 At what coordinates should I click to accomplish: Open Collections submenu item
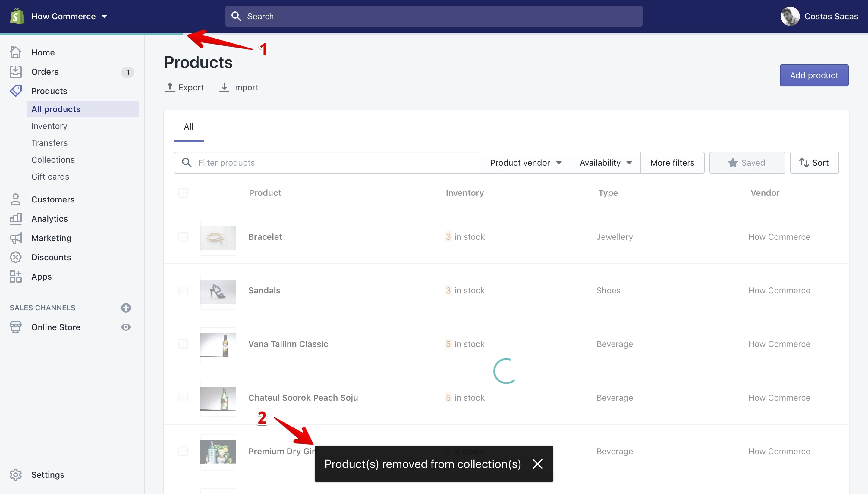[53, 160]
